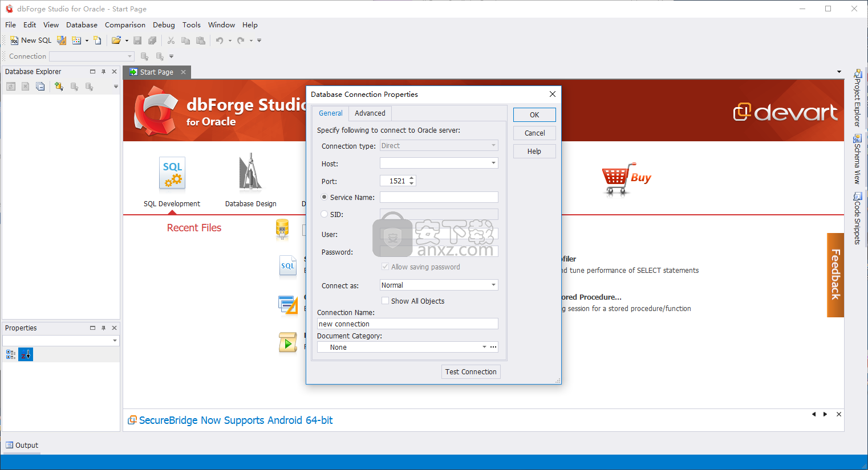Image resolution: width=868 pixels, height=470 pixels.
Task: Open the toolbar Connection combo box
Action: pyautogui.click(x=92, y=56)
